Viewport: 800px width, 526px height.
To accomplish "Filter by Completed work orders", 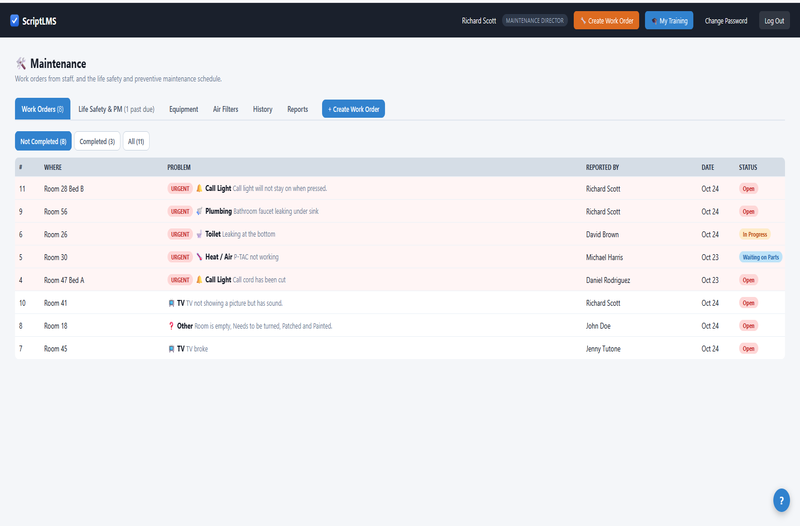I will click(97, 141).
